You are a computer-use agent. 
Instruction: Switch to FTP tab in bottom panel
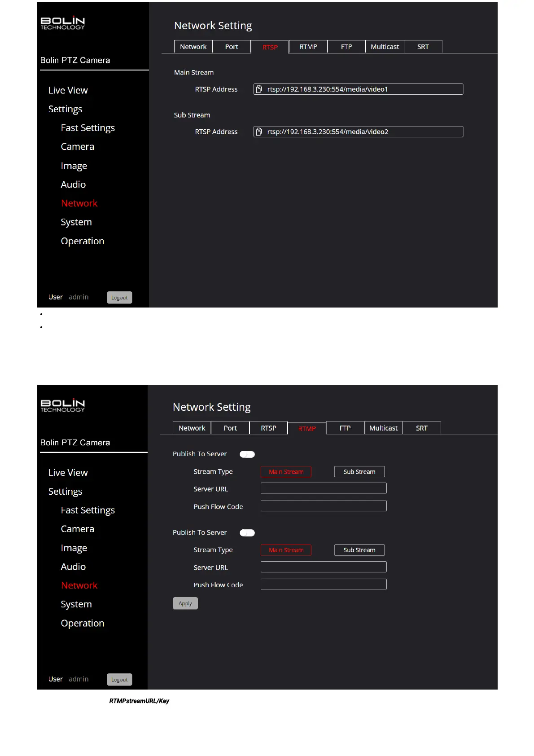(x=345, y=428)
